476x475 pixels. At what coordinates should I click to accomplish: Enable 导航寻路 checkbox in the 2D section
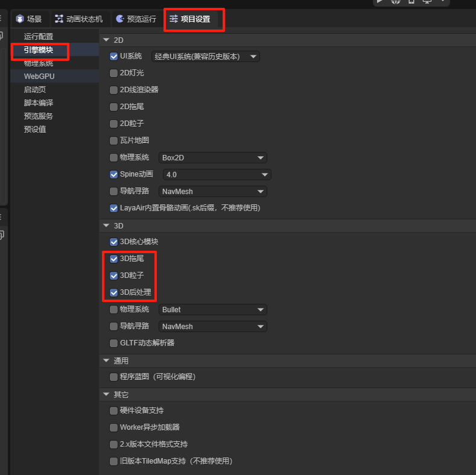[113, 192]
